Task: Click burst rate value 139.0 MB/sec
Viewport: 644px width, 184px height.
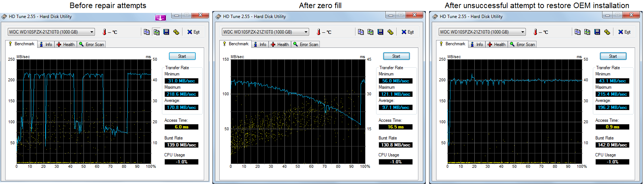Action: pos(181,145)
